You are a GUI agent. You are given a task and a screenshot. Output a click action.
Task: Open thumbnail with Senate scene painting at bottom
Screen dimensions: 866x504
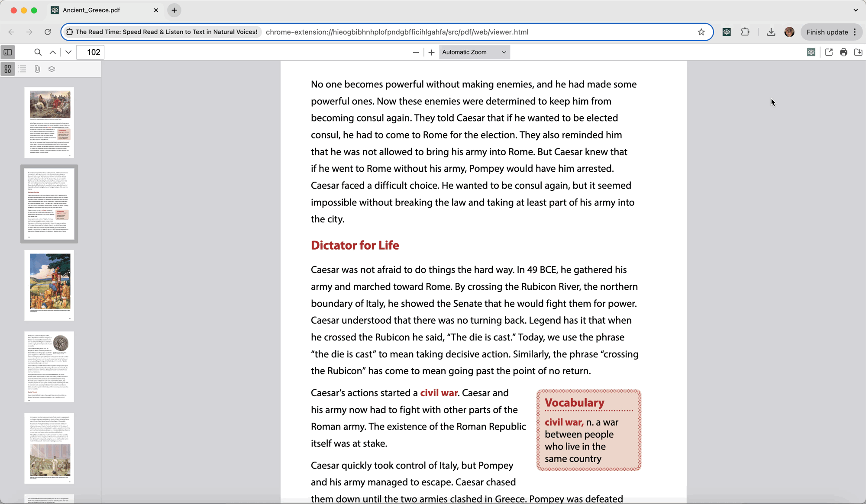pyautogui.click(x=49, y=448)
